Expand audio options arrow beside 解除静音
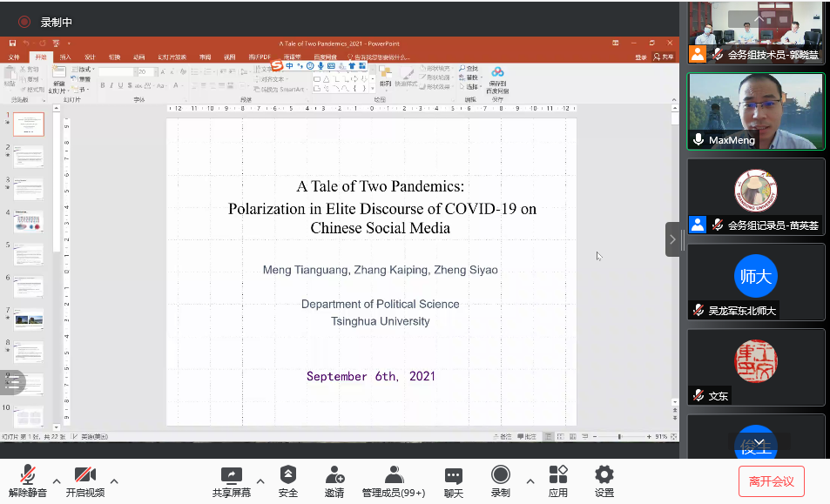The height and width of the screenshot is (504, 830). (57, 481)
